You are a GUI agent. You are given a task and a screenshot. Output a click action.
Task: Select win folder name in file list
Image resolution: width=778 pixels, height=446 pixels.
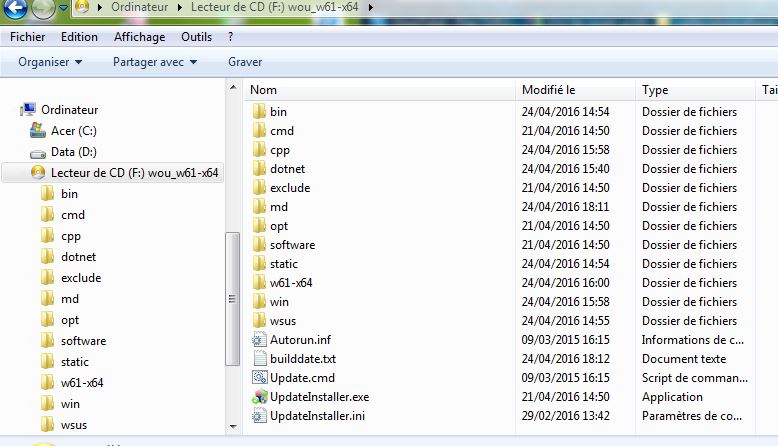279,302
